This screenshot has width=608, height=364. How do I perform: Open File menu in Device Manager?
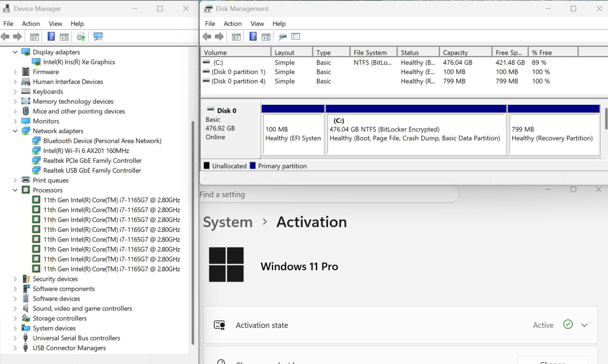pyautogui.click(x=8, y=24)
